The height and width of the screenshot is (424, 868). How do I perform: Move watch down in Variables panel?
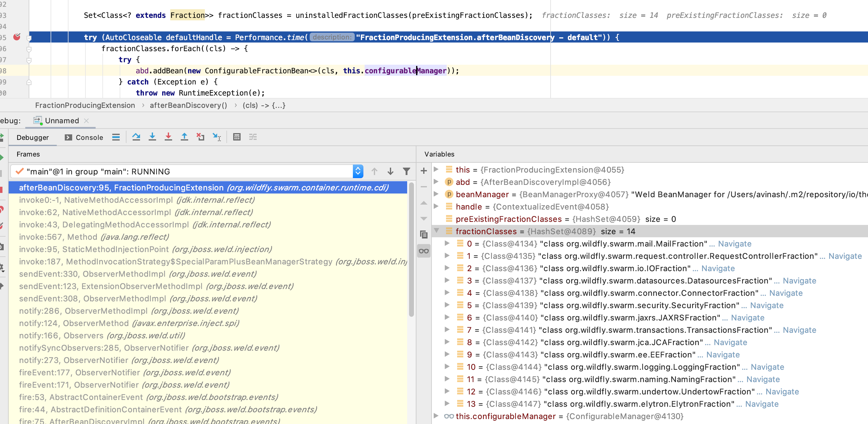tap(424, 219)
